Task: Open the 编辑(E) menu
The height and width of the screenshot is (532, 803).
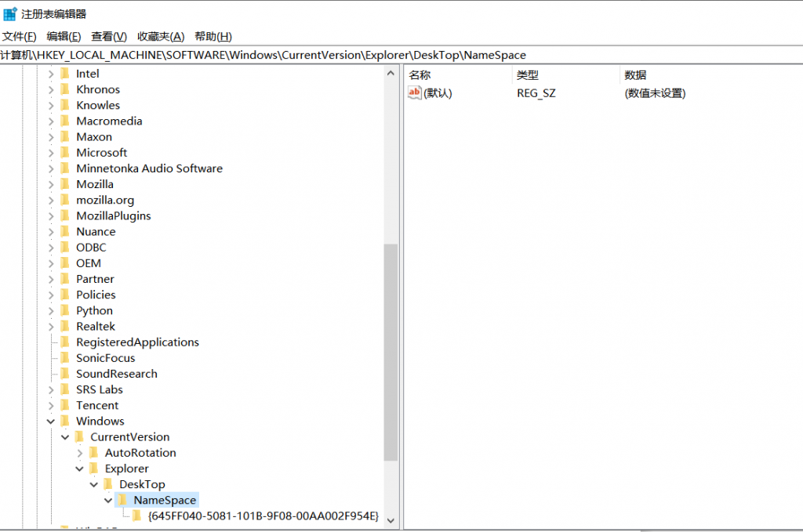Action: click(64, 36)
